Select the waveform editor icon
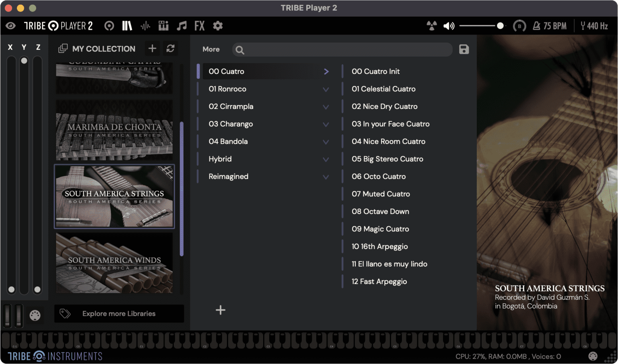Image resolution: width=618 pixels, height=364 pixels. tap(145, 26)
